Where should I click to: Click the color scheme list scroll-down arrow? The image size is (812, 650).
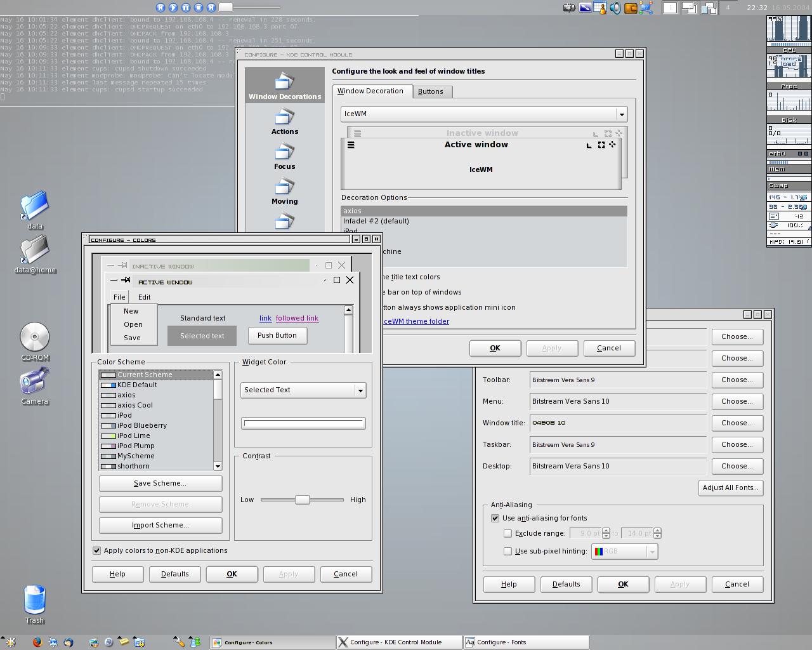click(x=218, y=466)
